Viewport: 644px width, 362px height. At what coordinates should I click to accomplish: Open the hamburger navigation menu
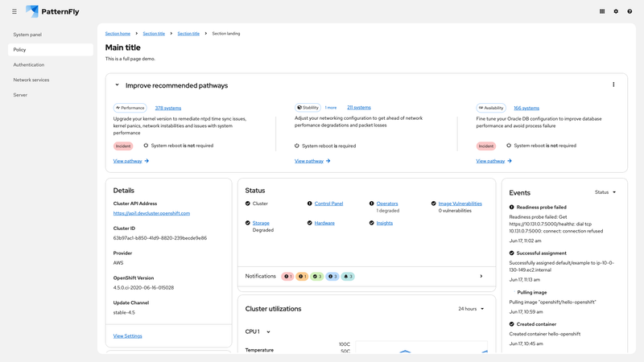14,11
